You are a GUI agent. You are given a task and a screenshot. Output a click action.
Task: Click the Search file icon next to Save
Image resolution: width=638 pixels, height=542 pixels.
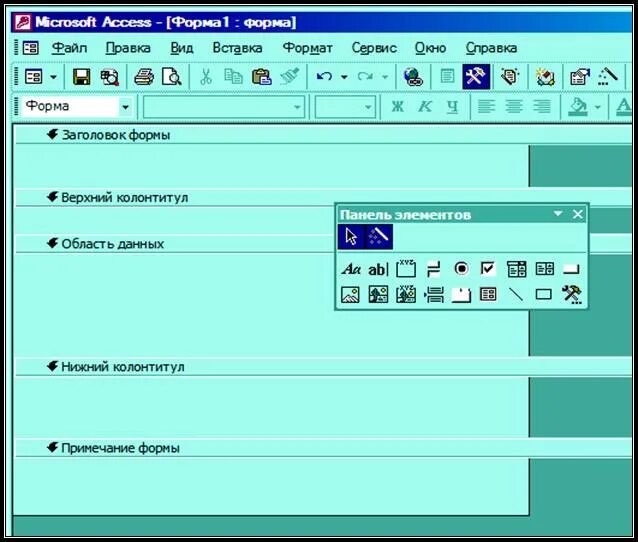click(x=110, y=76)
